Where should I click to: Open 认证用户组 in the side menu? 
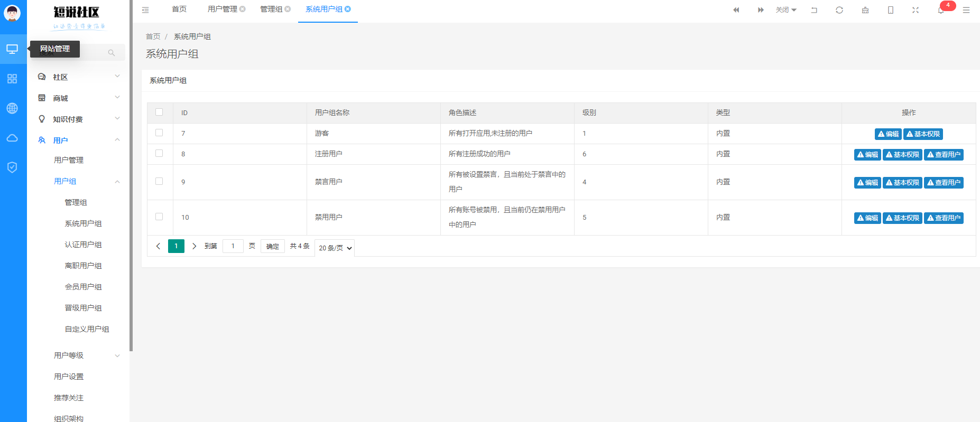(83, 245)
